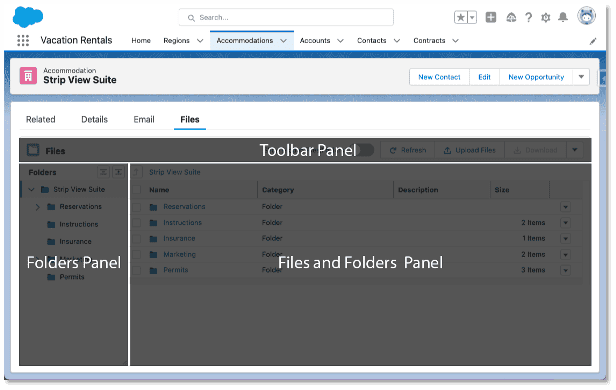Click the collapse all folders icon
Image resolution: width=616 pixels, height=390 pixels.
coord(103,172)
